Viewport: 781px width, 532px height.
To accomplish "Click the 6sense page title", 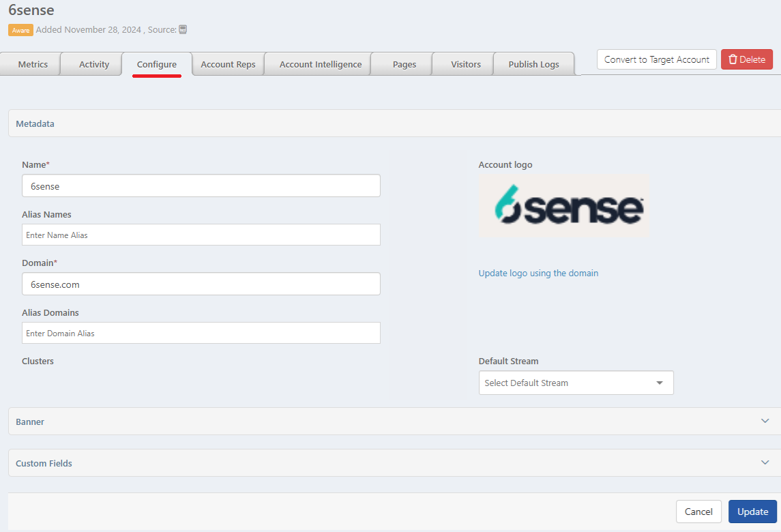I will pos(31,10).
